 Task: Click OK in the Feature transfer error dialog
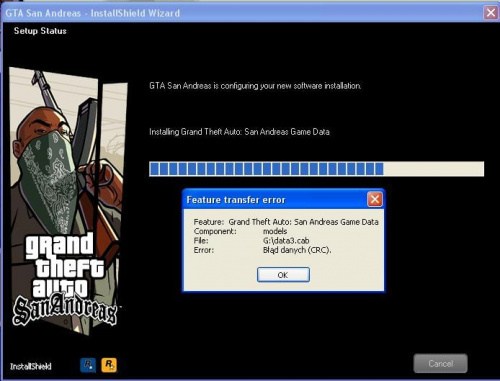(x=283, y=275)
